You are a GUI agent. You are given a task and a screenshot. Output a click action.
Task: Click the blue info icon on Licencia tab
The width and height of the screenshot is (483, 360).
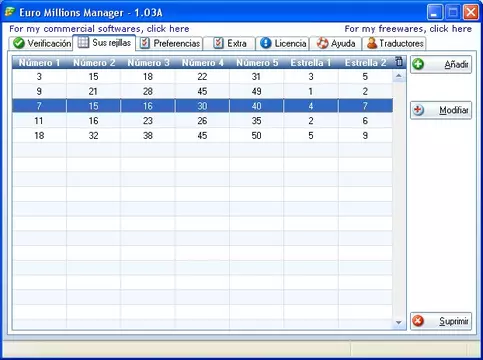(x=266, y=43)
